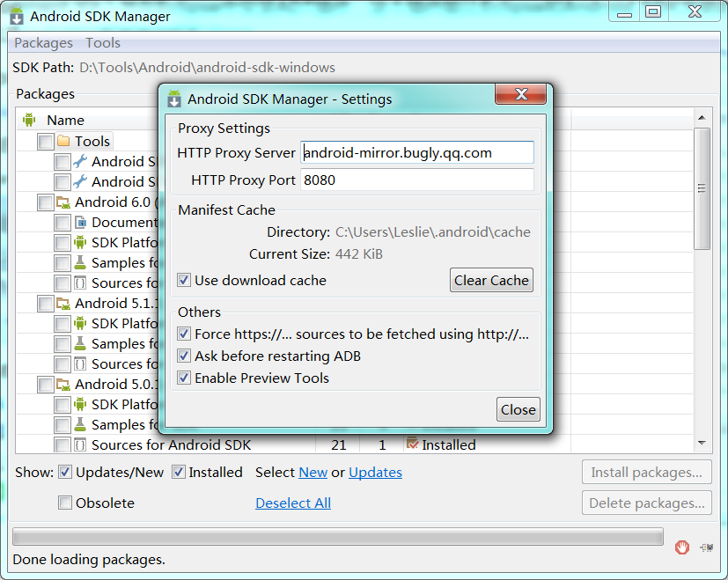Check the Android 6.0 group checkbox

pos(46,202)
